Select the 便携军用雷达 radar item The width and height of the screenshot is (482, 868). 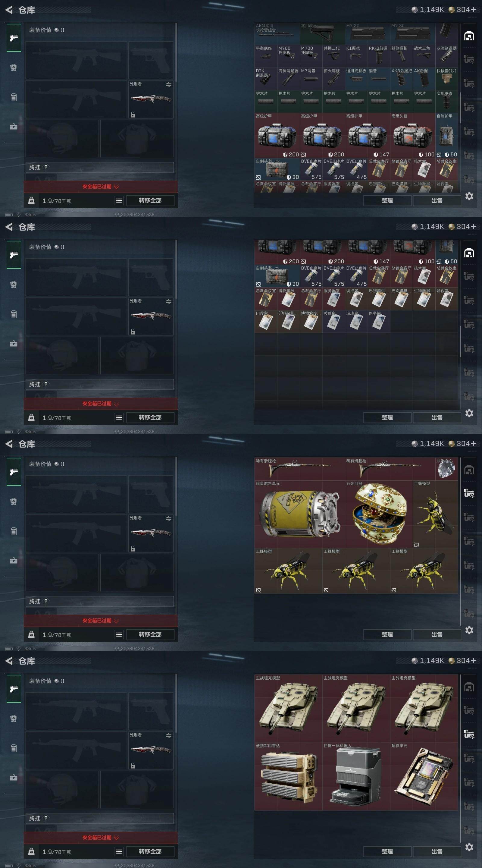pyautogui.click(x=288, y=776)
